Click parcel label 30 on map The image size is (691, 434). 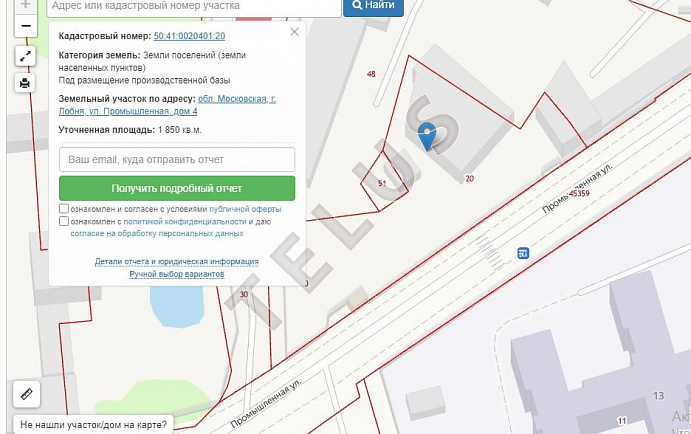coord(244,294)
